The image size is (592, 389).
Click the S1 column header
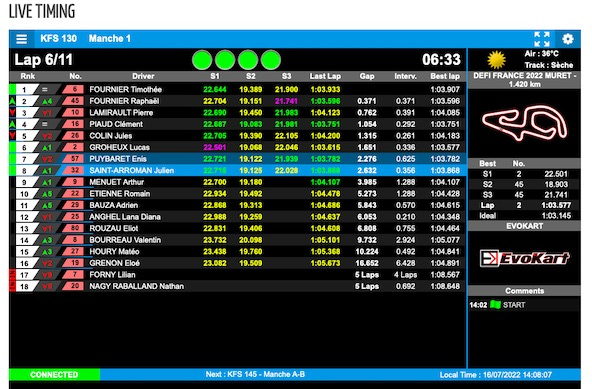[x=215, y=76]
